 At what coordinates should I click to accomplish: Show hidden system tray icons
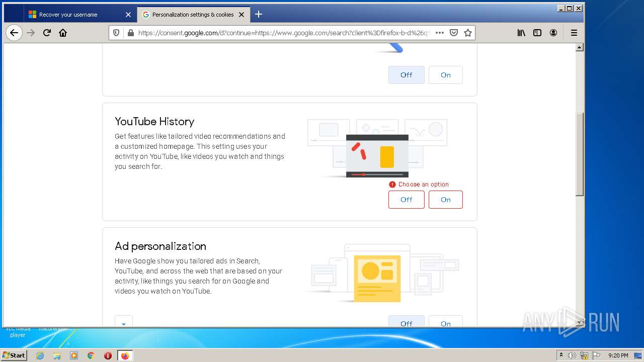[561, 355]
